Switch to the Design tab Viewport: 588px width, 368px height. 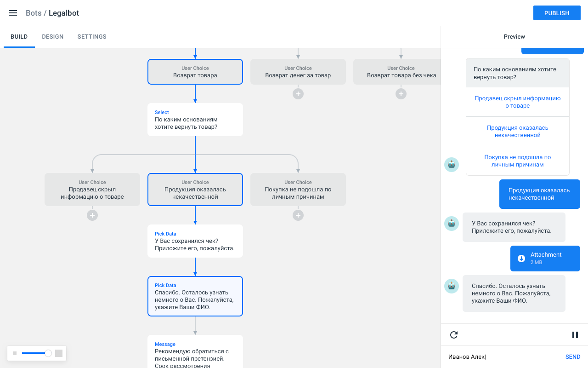53,37
